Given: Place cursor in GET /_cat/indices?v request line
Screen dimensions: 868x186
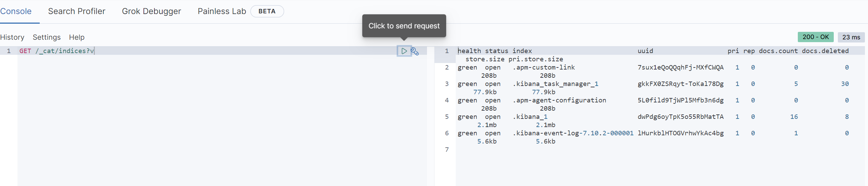Looking at the screenshot, I should [x=56, y=51].
